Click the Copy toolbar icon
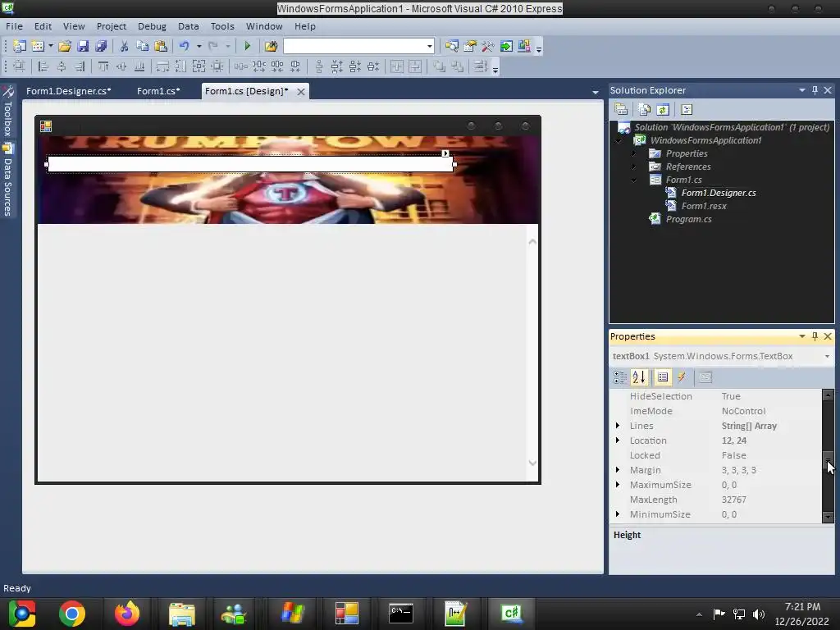 tap(142, 46)
